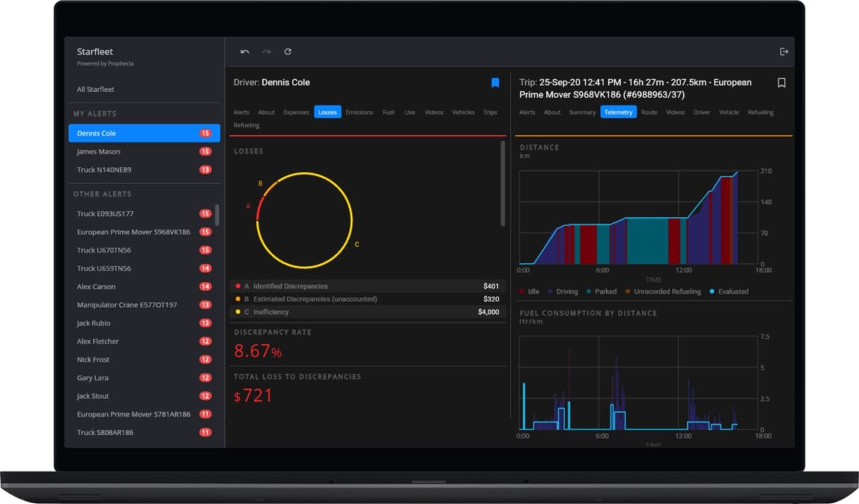Screen dimensions: 859x504
Task: Click the undo arrow icon
Action: click(245, 52)
